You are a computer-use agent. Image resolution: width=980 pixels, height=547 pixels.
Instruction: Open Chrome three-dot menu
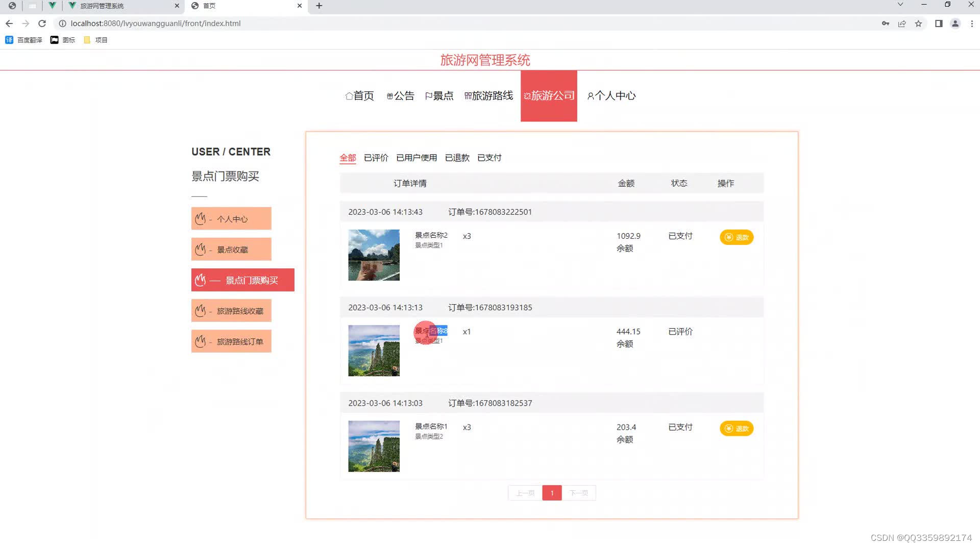click(x=972, y=23)
